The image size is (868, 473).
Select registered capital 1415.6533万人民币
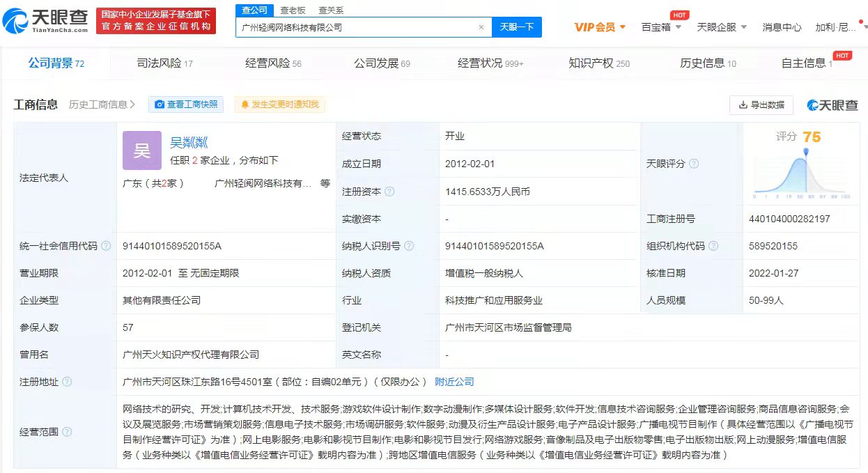point(488,192)
